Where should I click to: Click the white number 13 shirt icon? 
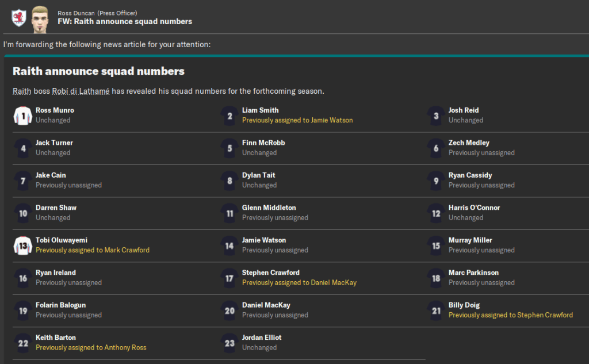tap(23, 246)
